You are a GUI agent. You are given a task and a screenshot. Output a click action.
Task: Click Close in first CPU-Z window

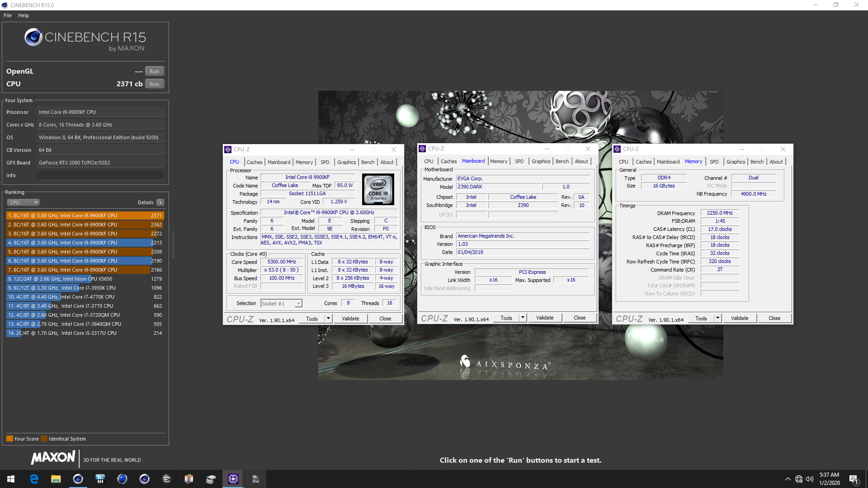385,319
